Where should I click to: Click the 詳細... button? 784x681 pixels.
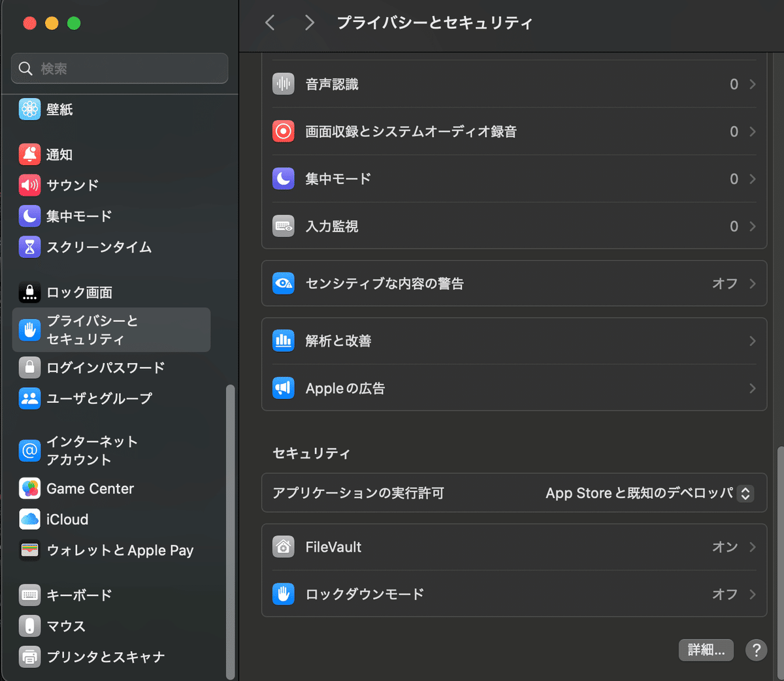pos(706,650)
